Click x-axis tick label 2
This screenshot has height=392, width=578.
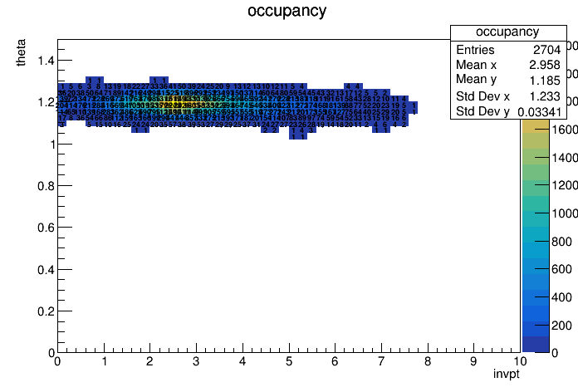pos(149,361)
